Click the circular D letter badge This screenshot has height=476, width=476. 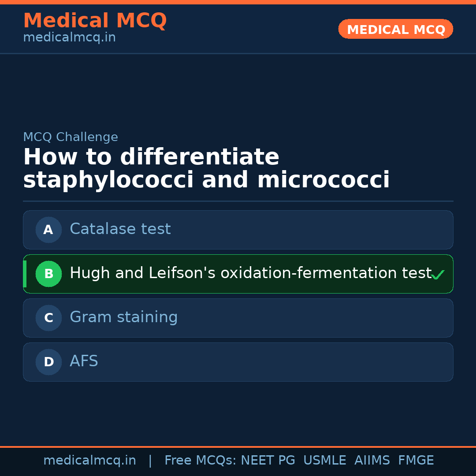(x=48, y=362)
